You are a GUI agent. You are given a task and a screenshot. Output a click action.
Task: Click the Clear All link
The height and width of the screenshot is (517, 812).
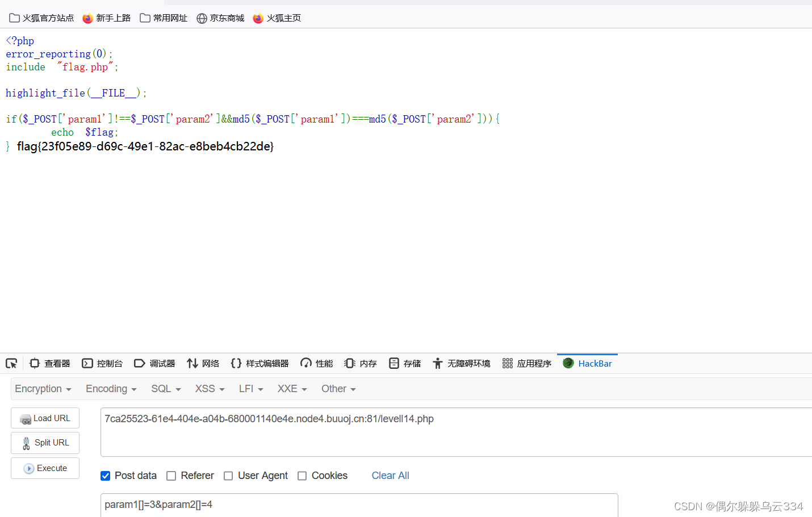point(390,476)
